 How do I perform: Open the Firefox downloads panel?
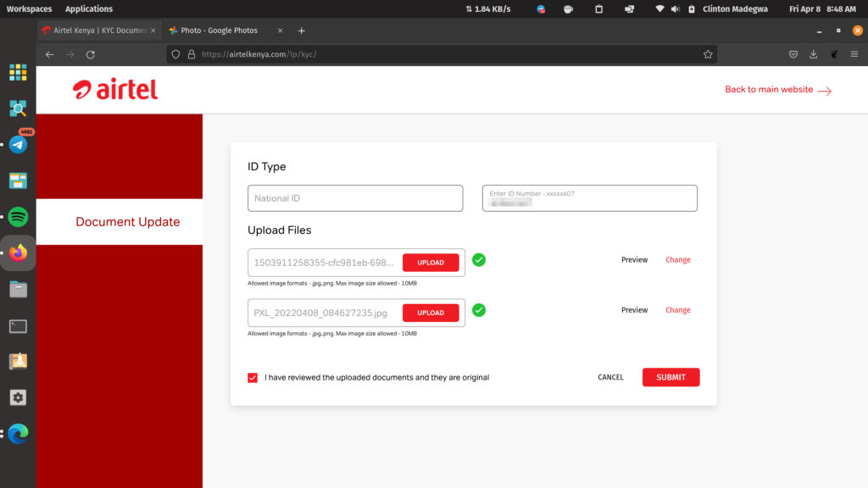tap(813, 54)
